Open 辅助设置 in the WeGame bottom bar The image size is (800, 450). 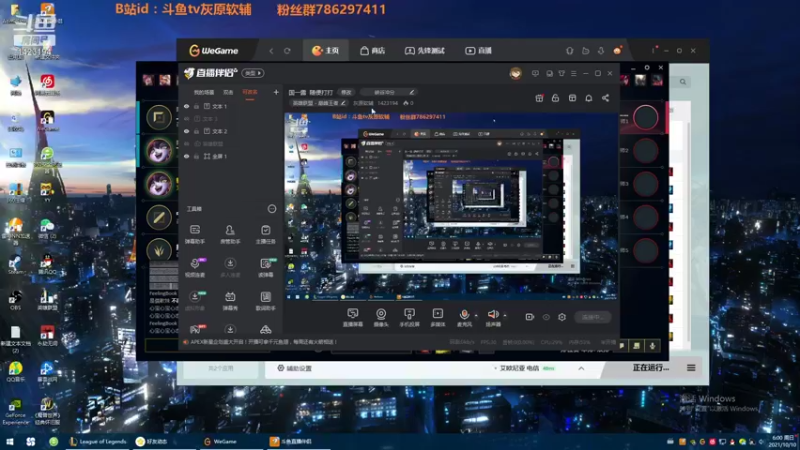294,368
